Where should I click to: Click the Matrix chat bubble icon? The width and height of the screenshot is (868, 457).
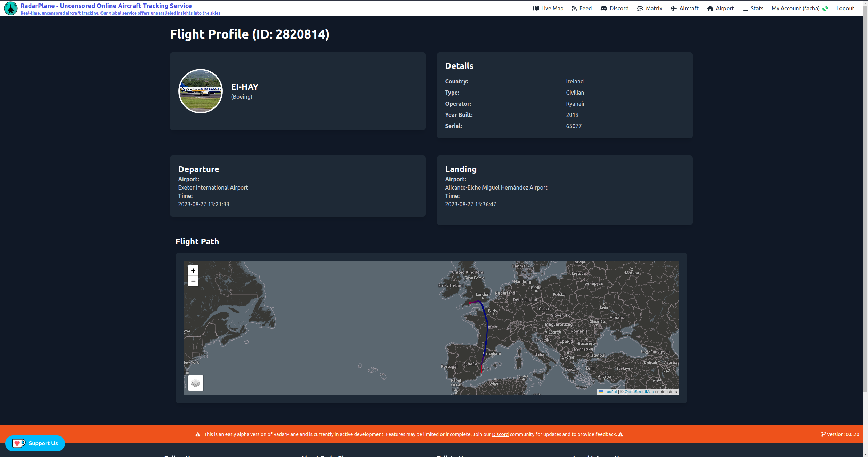click(640, 8)
